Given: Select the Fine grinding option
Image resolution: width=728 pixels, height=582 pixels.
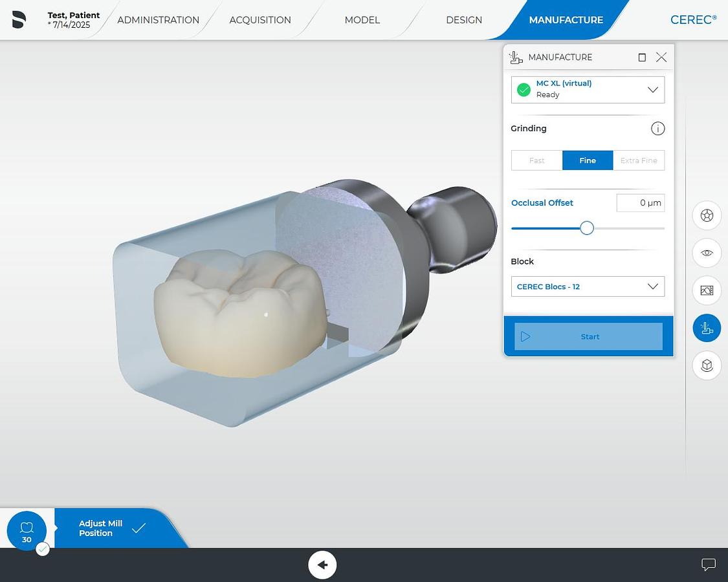Looking at the screenshot, I should (587, 160).
